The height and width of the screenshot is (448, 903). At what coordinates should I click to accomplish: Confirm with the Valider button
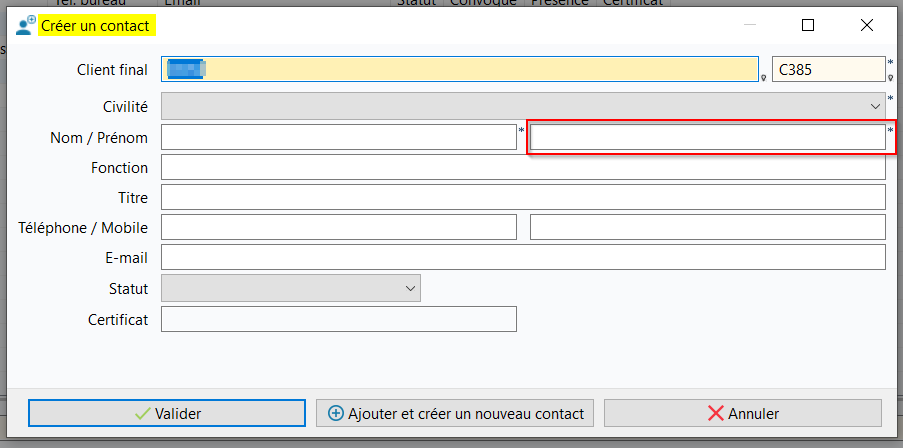pos(167,413)
